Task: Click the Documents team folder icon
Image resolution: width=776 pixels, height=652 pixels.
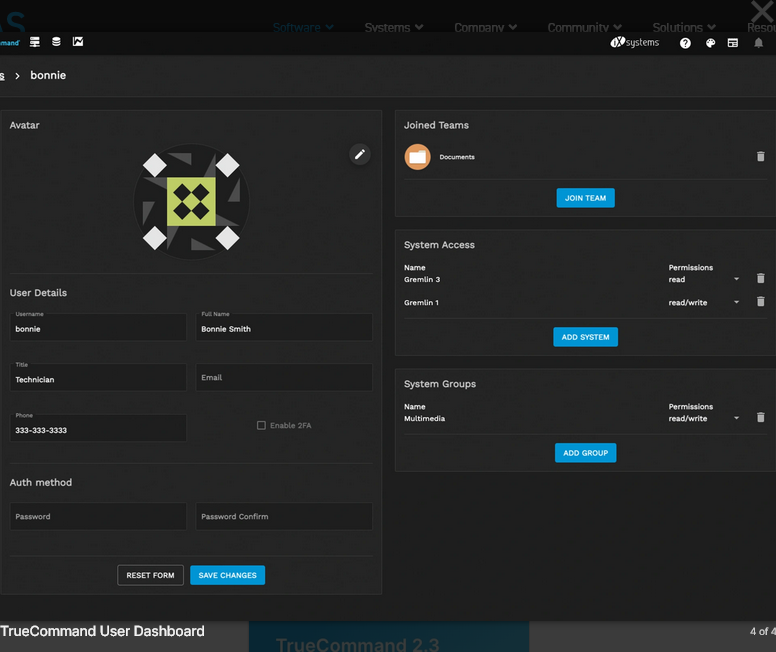Action: click(418, 157)
